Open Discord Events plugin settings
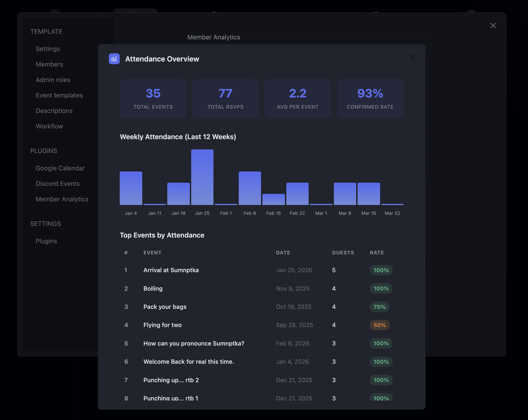Image resolution: width=528 pixels, height=420 pixels. pos(58,184)
